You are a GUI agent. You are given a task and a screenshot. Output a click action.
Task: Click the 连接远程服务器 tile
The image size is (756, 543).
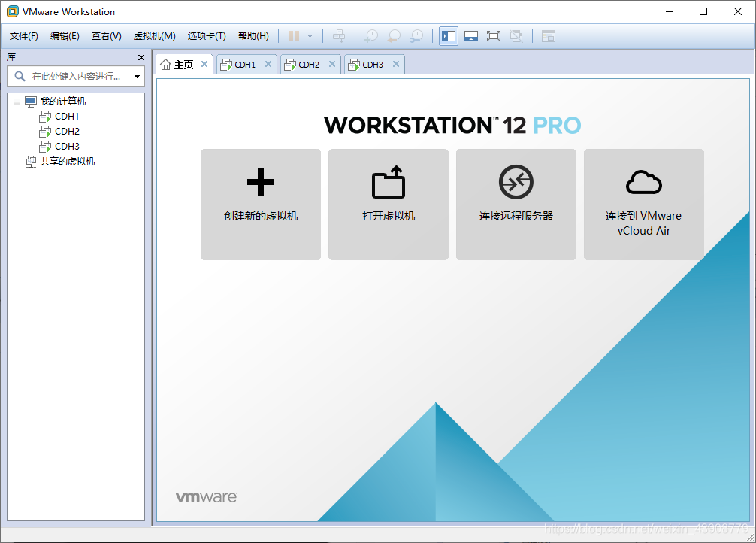(516, 205)
